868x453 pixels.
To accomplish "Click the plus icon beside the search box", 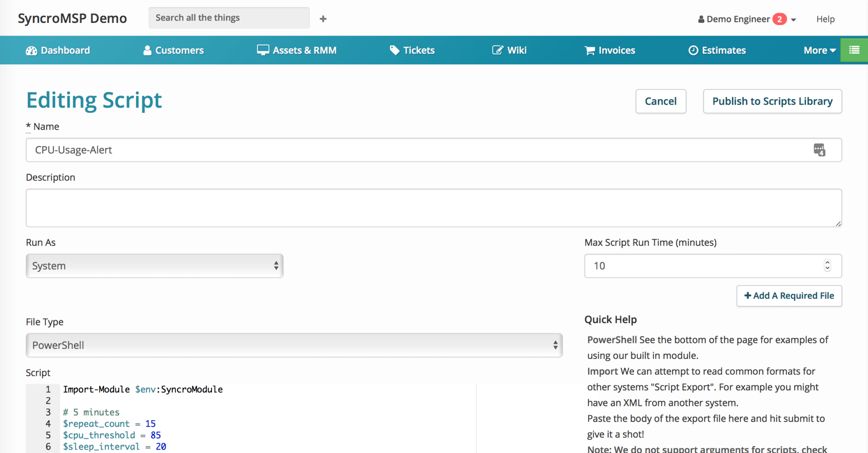I will [323, 19].
